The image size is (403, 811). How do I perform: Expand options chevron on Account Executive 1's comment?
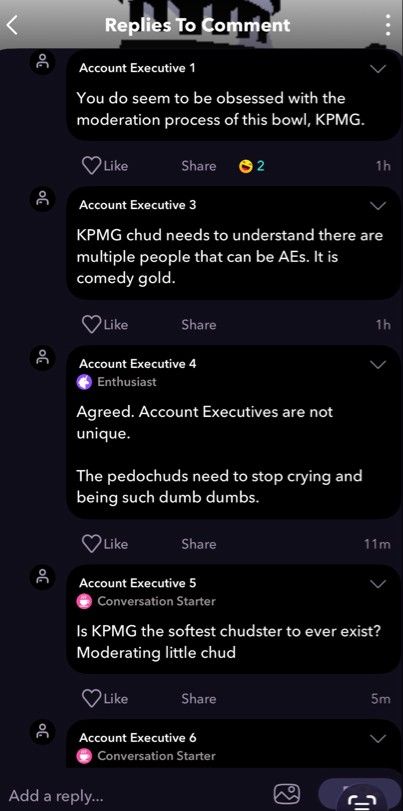(379, 69)
